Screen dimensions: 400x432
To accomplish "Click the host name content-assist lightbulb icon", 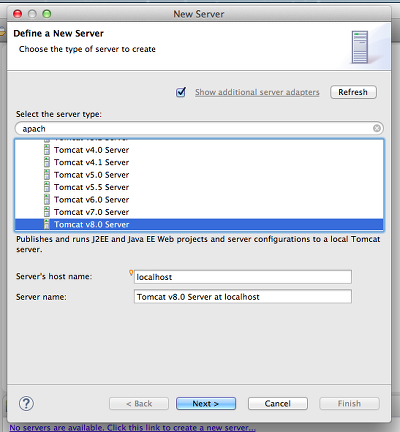I will (x=131, y=272).
